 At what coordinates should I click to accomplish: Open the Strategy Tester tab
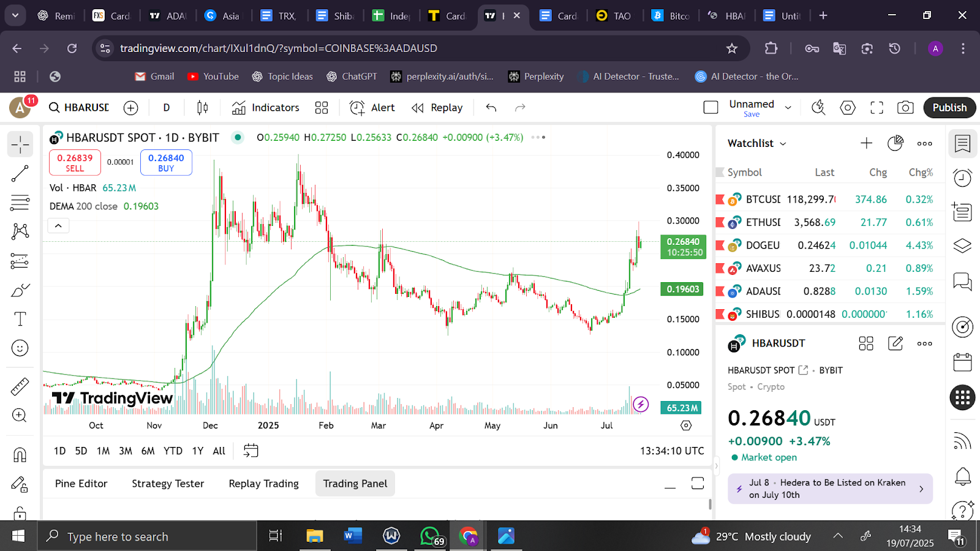tap(168, 484)
